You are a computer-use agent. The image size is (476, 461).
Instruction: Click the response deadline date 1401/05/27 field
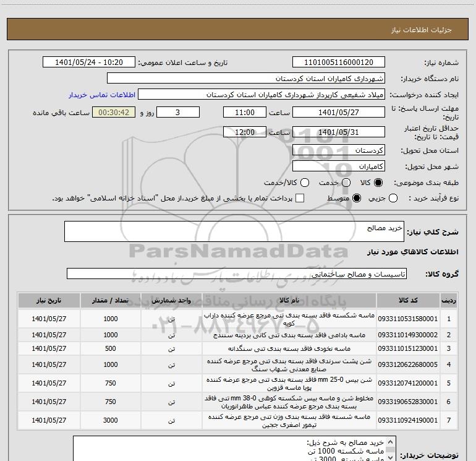(339, 112)
